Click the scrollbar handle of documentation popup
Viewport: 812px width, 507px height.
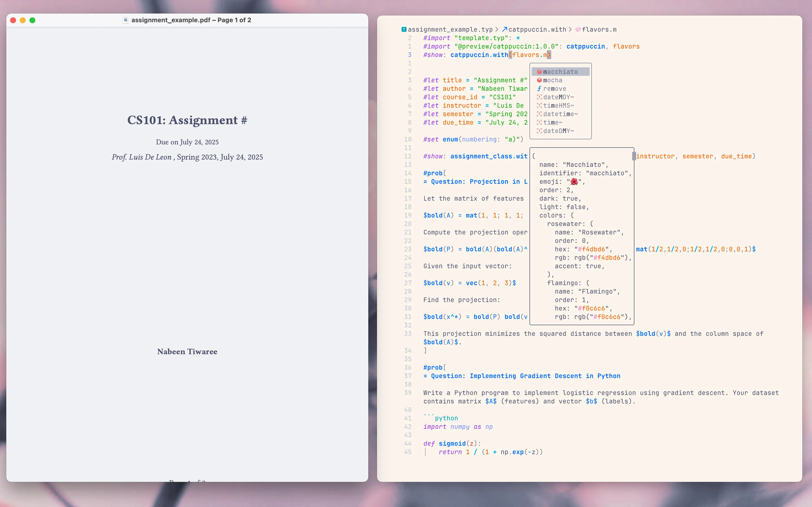[x=634, y=156]
